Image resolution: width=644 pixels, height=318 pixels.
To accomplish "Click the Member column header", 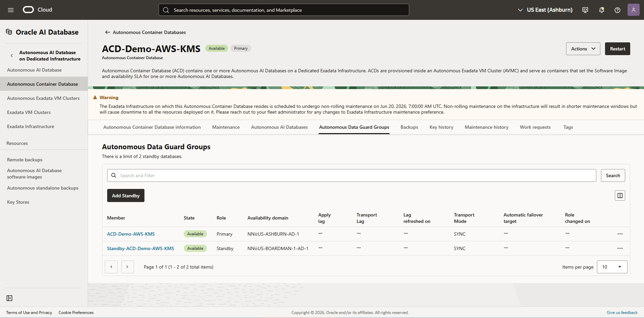I will point(116,218).
